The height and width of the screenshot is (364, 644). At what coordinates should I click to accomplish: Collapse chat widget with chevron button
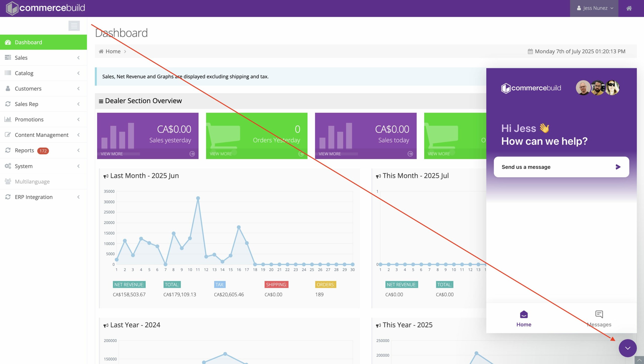pyautogui.click(x=628, y=348)
